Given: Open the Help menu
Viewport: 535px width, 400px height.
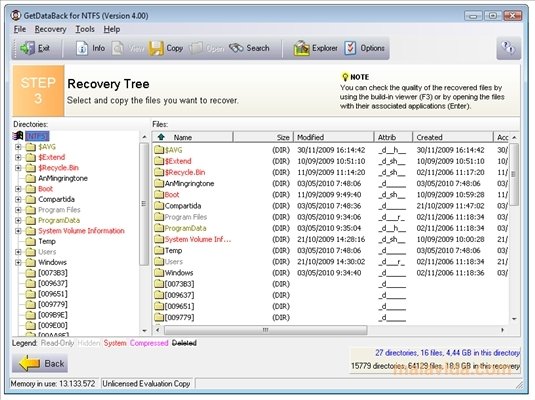Looking at the screenshot, I should pos(112,29).
